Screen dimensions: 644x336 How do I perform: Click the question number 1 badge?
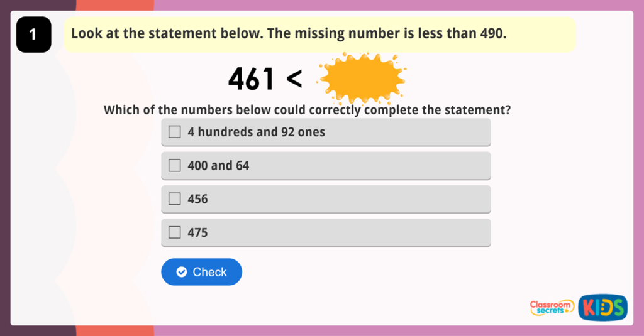coord(33,35)
